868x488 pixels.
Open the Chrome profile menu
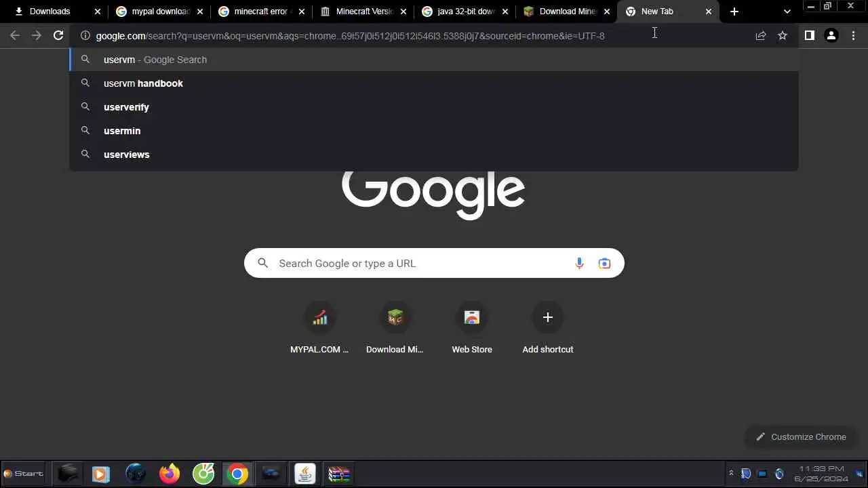pos(831,35)
